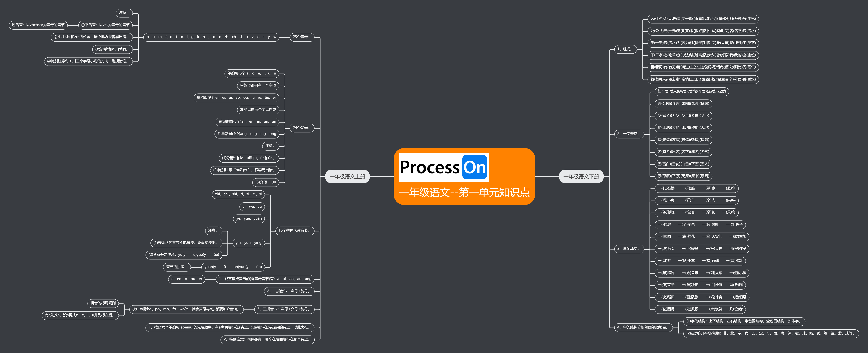Image resolution: width=868 pixels, height=353 pixels.
Task: Select the 复韵母由两个字母构成 node
Action: [258, 110]
